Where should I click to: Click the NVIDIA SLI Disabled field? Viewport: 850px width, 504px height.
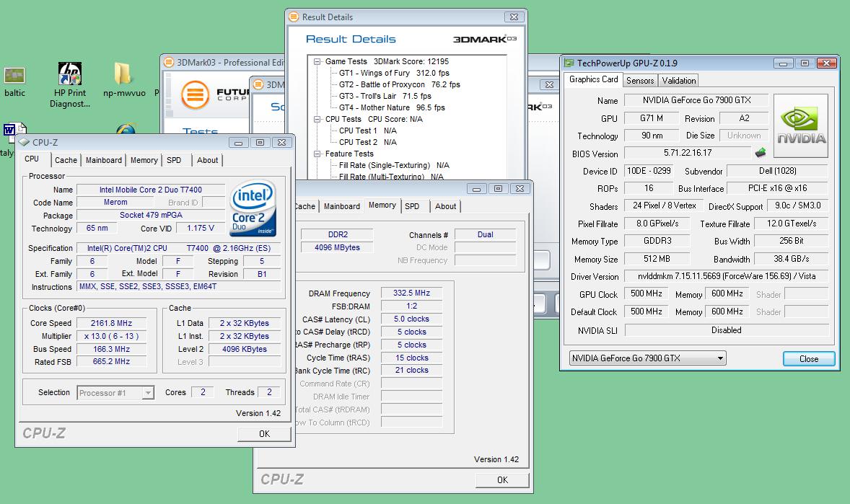point(727,330)
